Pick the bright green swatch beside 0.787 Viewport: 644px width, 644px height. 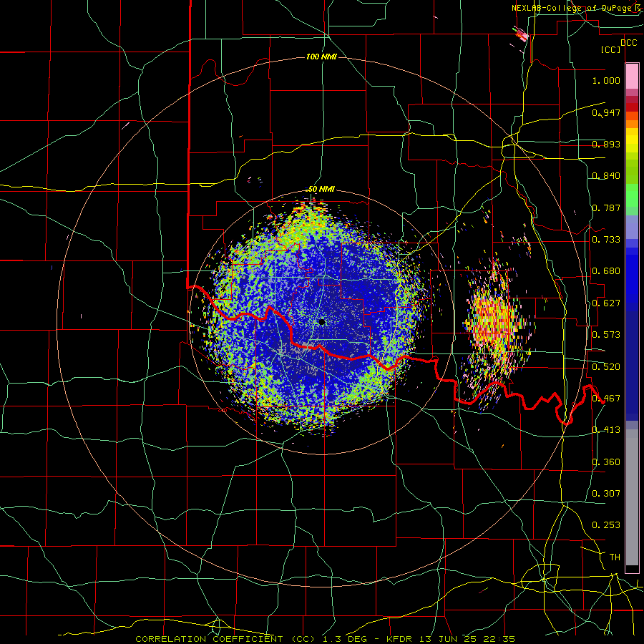coord(632,197)
